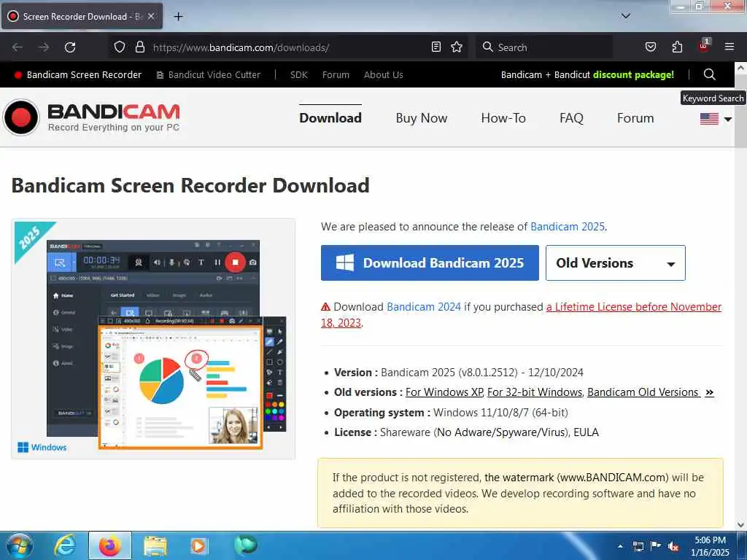This screenshot has height=560, width=747.
Task: Click the discount package promo link
Action: coord(587,75)
